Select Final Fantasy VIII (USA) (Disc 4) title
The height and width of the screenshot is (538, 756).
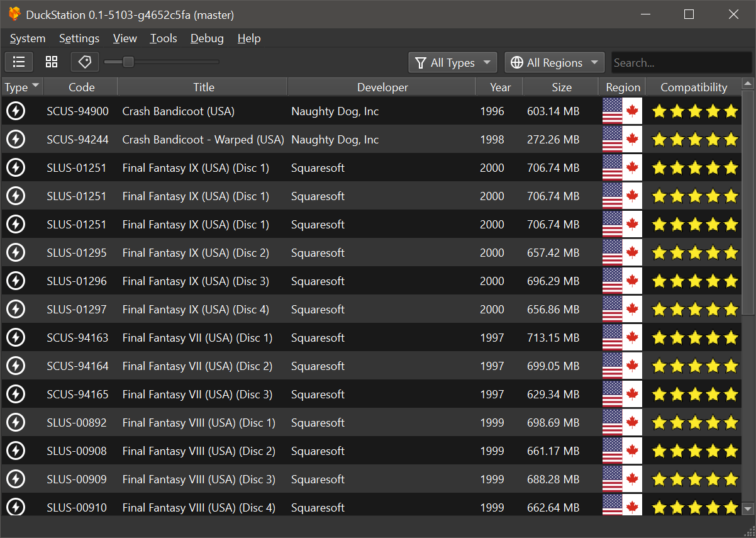[x=199, y=508]
